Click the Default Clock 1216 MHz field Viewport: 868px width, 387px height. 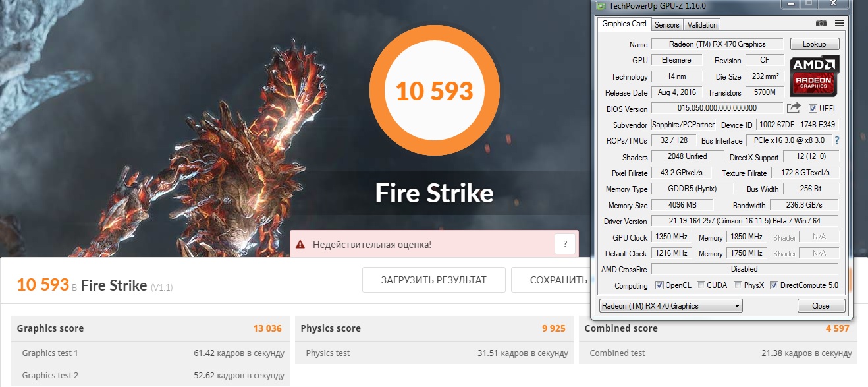[x=670, y=253]
